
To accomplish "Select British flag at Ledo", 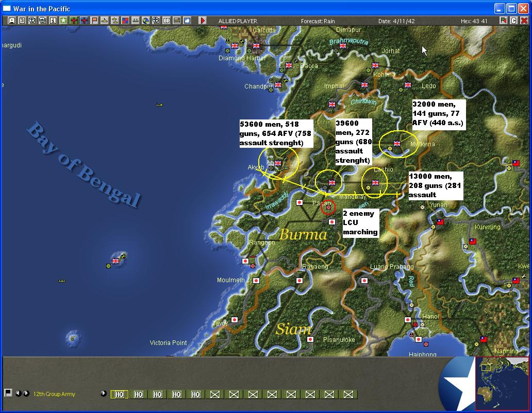I will tap(408, 84).
